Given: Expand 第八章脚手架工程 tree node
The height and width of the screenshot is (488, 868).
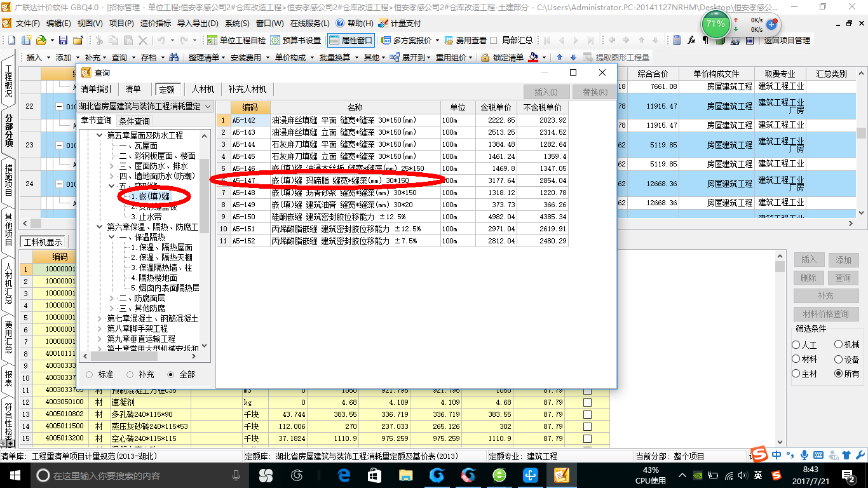Looking at the screenshot, I should click(100, 329).
